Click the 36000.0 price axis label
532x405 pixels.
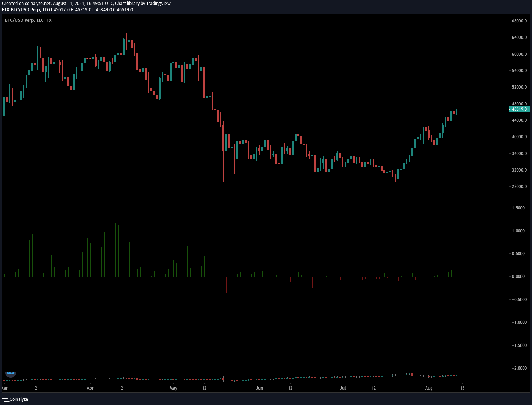coord(519,154)
